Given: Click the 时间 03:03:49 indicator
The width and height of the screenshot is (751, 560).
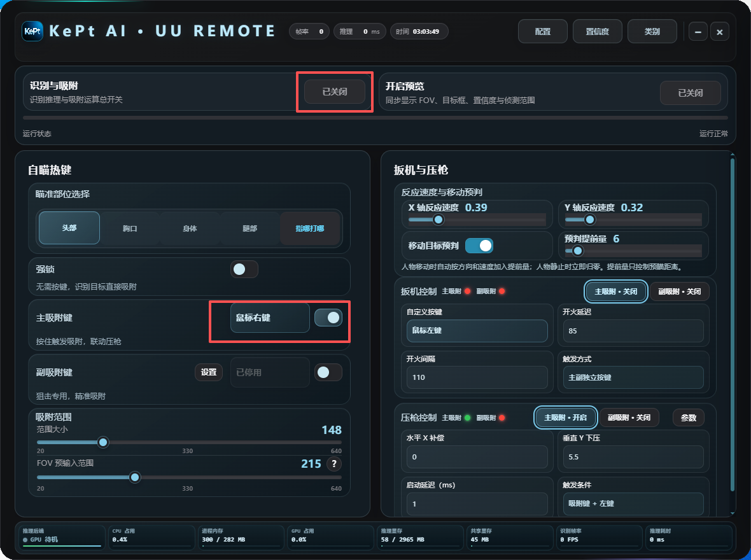Looking at the screenshot, I should click(x=419, y=32).
